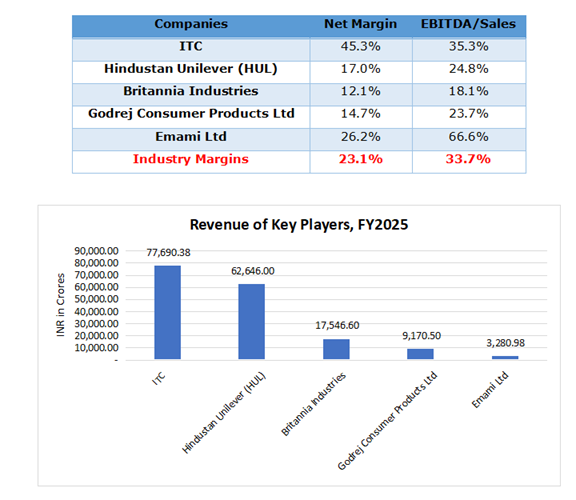Click y-axis value 90,000.00
Viewport: 576px width, 500px height.
(97, 251)
